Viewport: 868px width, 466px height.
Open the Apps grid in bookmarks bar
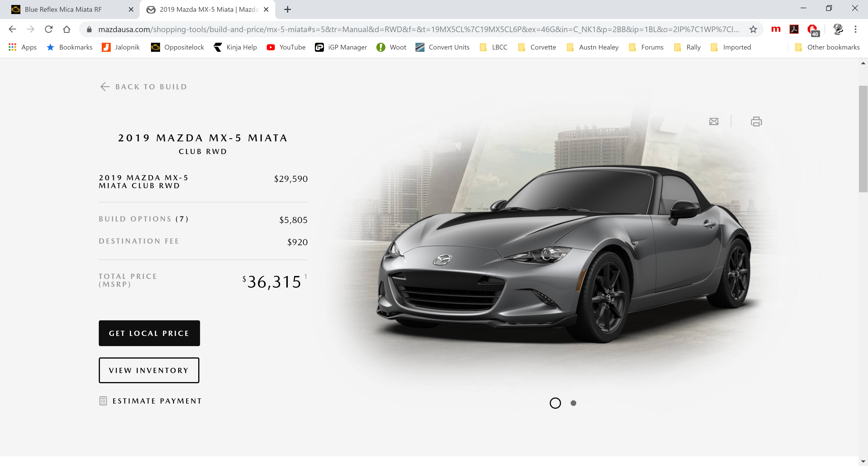point(22,47)
